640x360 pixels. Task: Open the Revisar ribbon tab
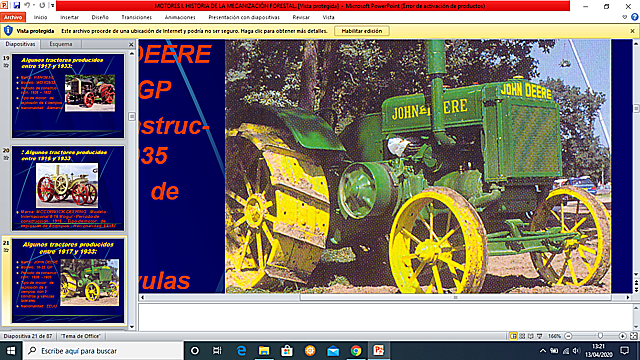coord(301,17)
